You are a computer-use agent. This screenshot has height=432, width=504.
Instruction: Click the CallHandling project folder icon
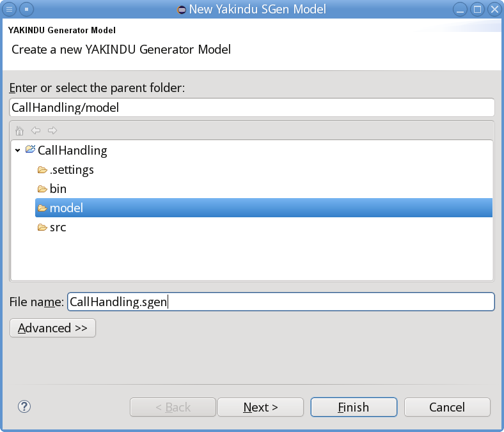(x=30, y=150)
